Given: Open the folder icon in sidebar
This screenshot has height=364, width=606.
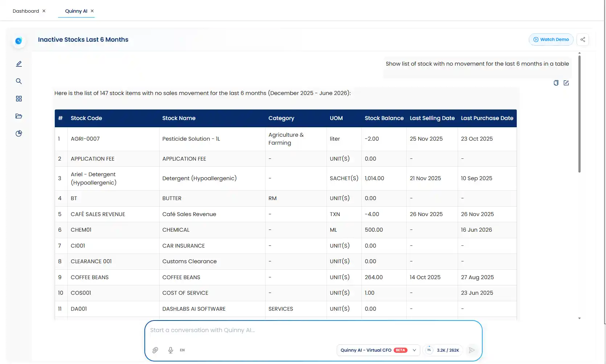Looking at the screenshot, I should click(x=19, y=116).
